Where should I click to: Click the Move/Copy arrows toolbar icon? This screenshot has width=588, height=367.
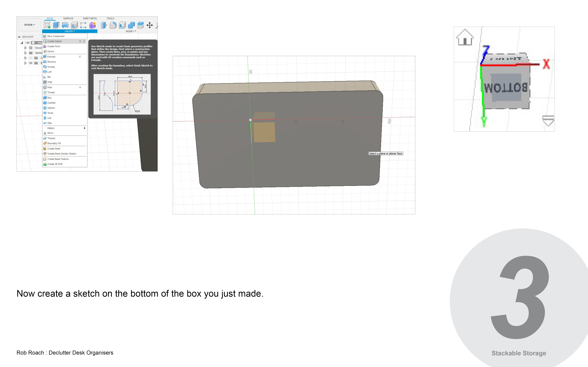(x=150, y=25)
